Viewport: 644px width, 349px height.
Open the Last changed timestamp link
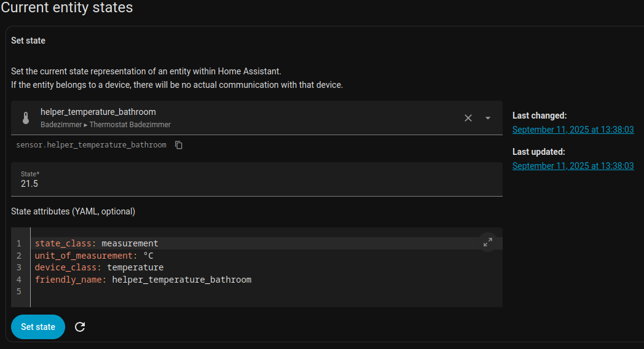[573, 130]
